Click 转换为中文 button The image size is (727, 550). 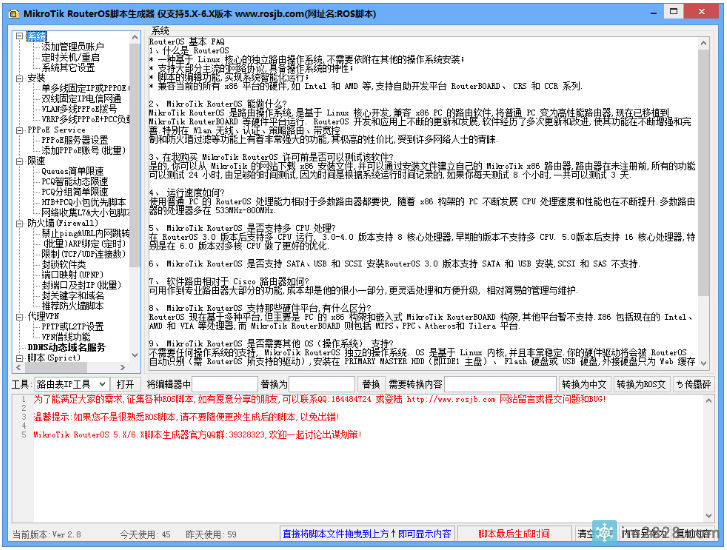(585, 384)
